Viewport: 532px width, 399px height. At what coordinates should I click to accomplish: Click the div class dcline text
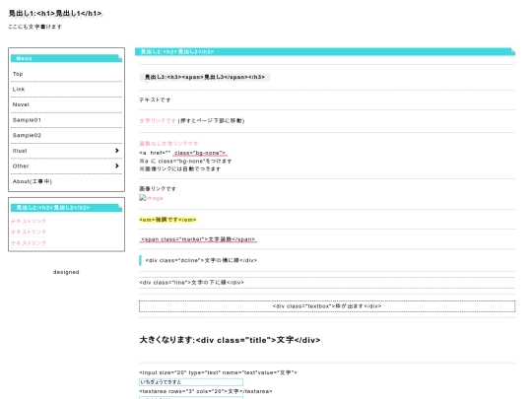click(x=201, y=260)
